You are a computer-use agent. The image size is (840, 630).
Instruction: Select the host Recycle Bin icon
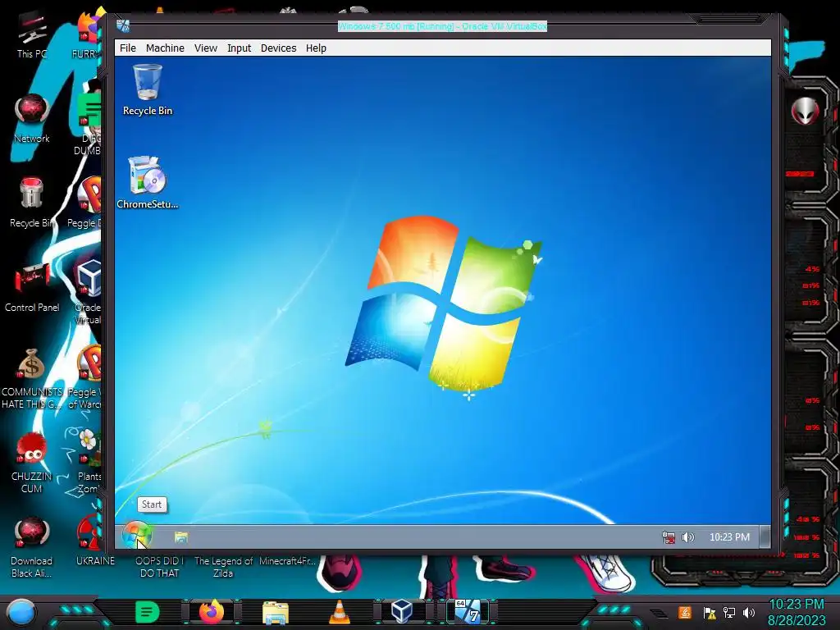click(x=32, y=203)
